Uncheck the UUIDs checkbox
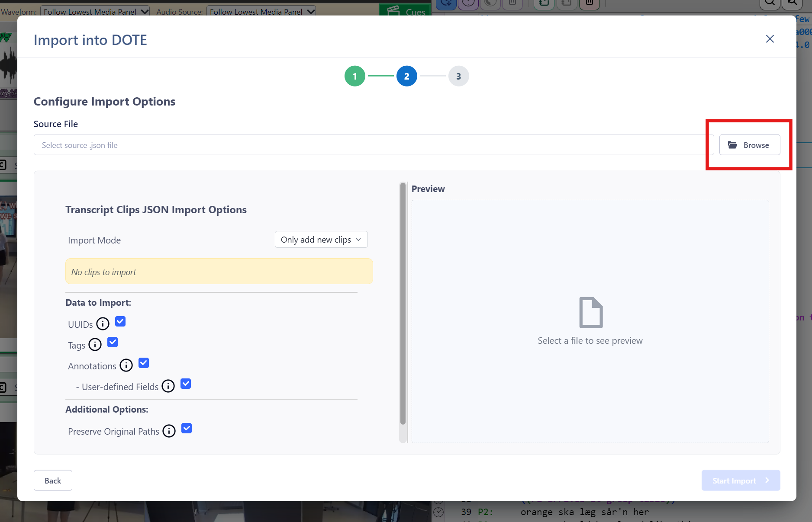 120,321
